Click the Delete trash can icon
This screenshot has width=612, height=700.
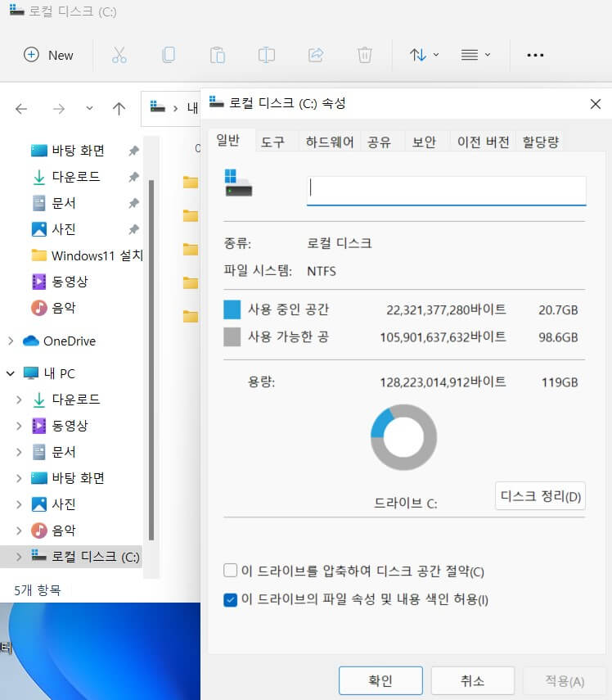coord(365,55)
